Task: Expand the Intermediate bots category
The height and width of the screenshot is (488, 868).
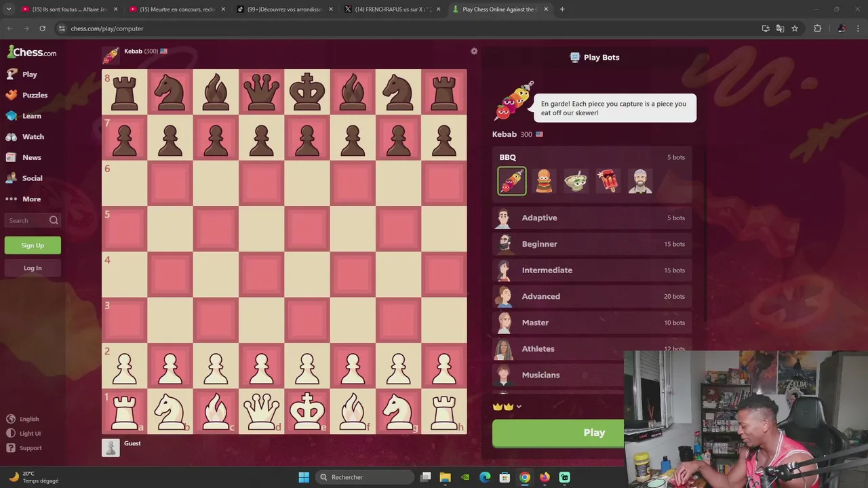Action: 592,270
